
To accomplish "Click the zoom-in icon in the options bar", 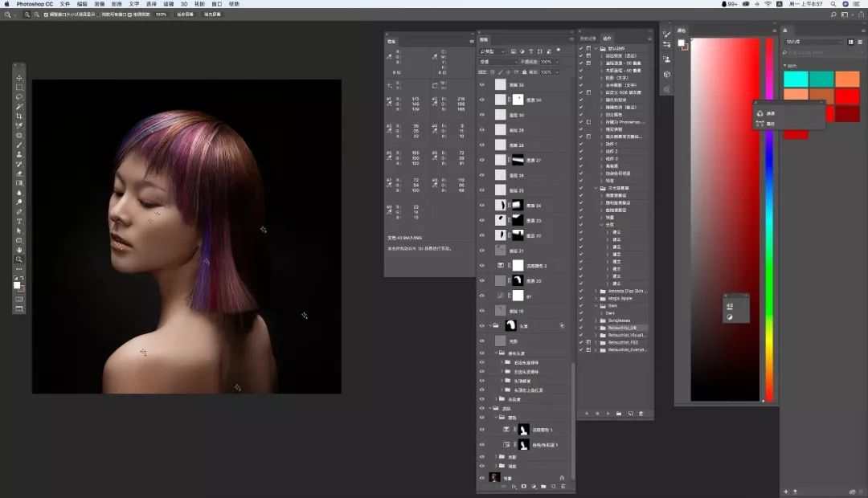I will (27, 14).
